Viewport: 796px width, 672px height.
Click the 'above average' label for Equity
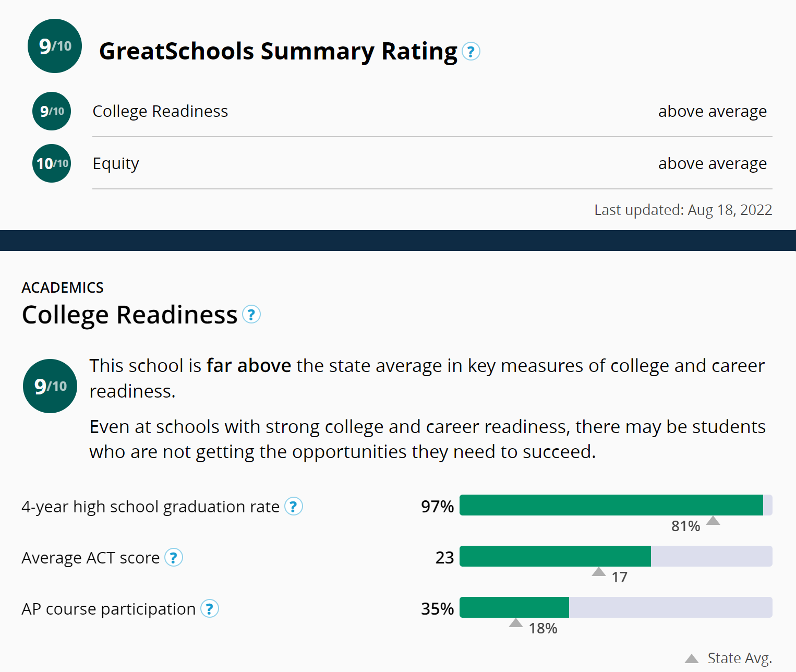(712, 163)
